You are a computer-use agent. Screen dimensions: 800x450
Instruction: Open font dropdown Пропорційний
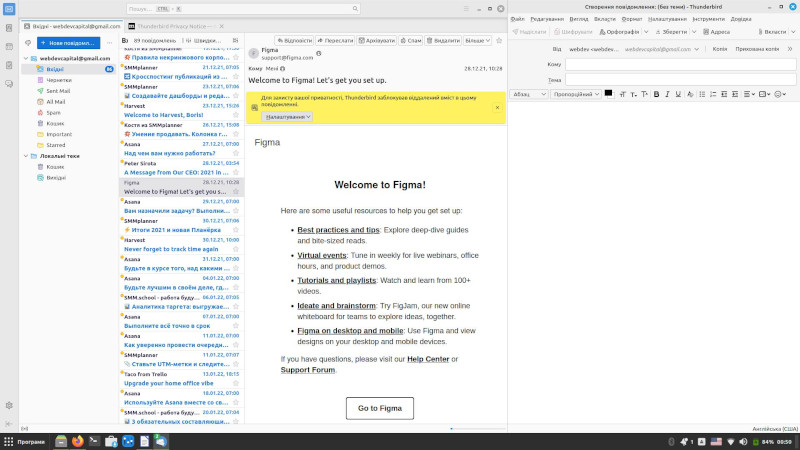[x=576, y=94]
